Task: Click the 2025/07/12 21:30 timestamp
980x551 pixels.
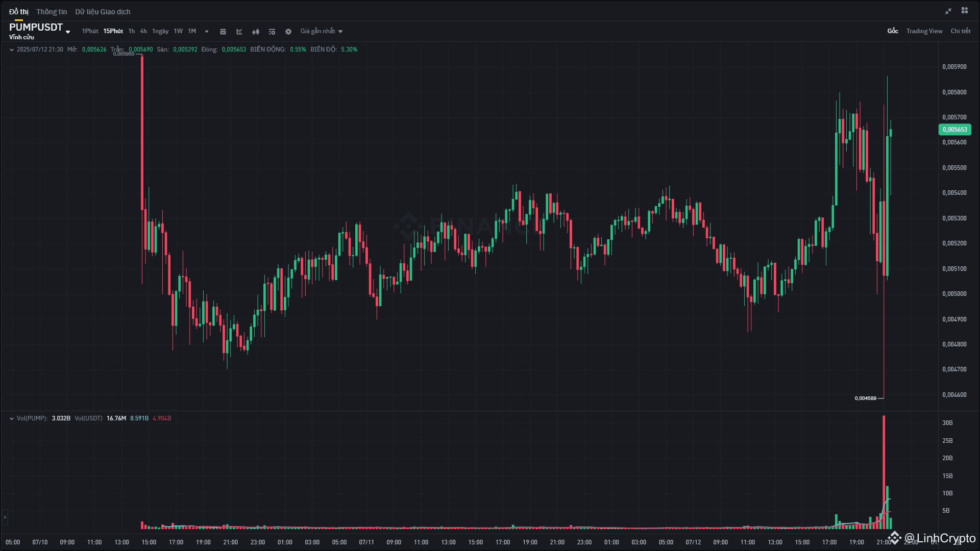Action: click(40, 49)
